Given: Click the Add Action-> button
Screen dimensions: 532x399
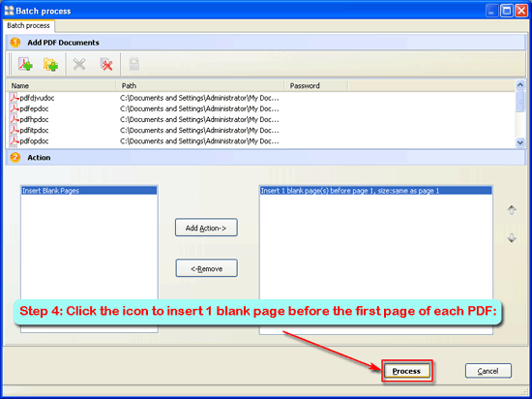Looking at the screenshot, I should pos(206,228).
